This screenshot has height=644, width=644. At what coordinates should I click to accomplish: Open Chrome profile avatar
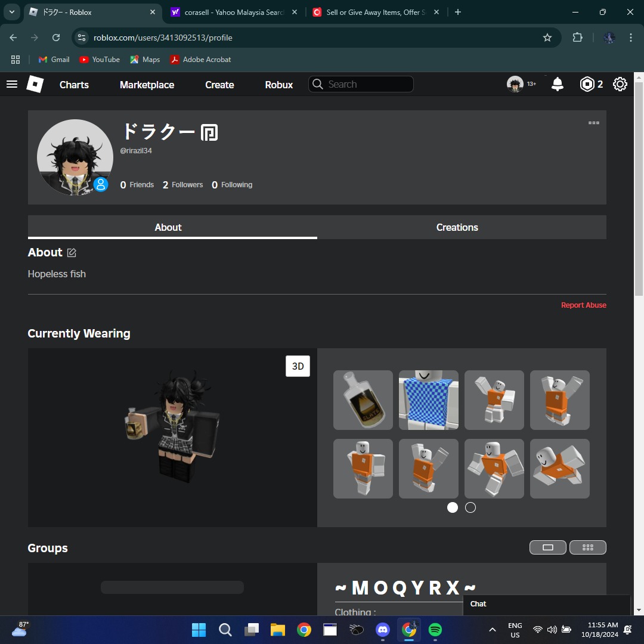click(x=609, y=38)
